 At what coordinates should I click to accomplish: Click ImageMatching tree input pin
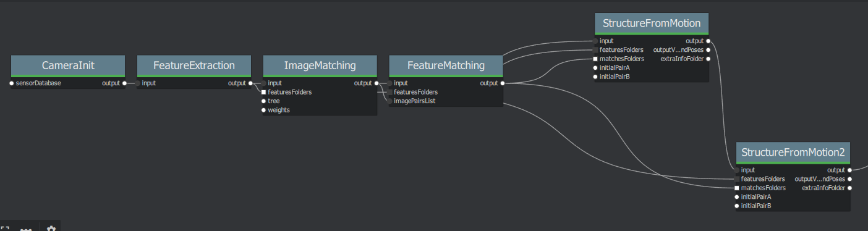tap(263, 101)
